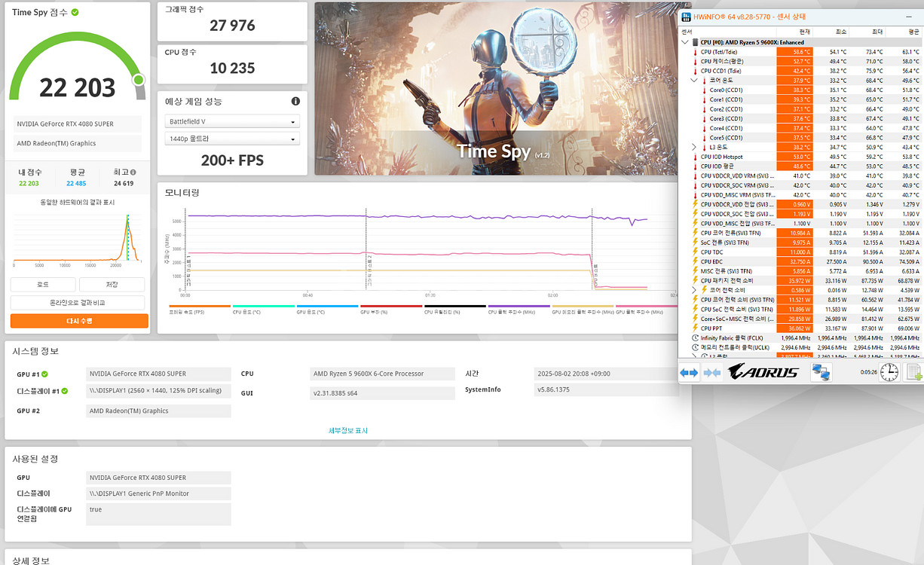This screenshot has width=924, height=565.
Task: Click the 그래픽 점수 27 976 card
Action: point(232,21)
